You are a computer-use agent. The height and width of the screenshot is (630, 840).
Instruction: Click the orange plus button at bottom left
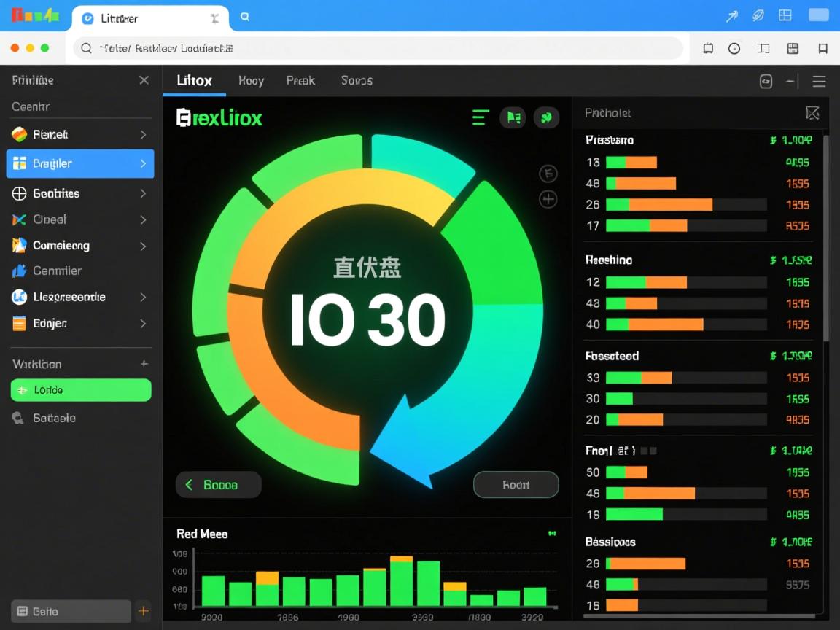144,611
